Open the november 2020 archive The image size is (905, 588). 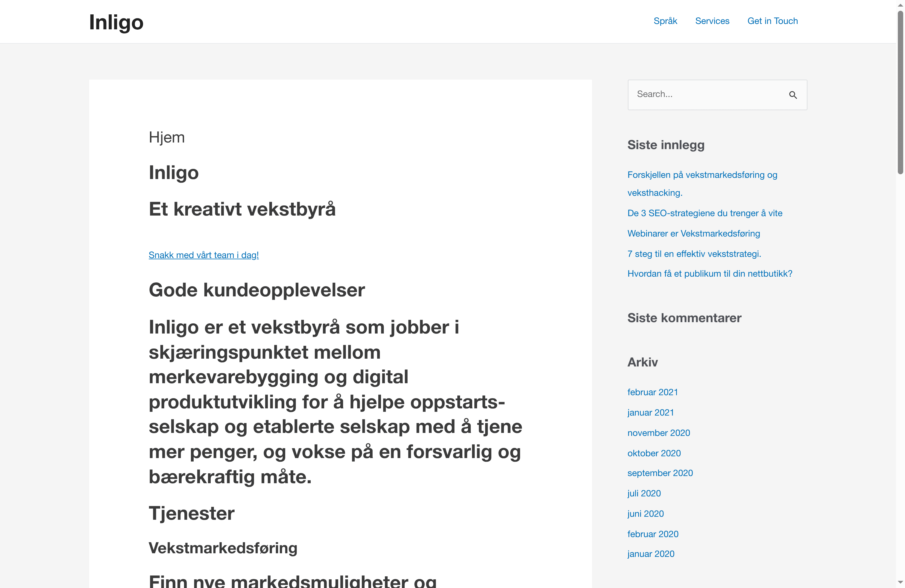pos(658,432)
